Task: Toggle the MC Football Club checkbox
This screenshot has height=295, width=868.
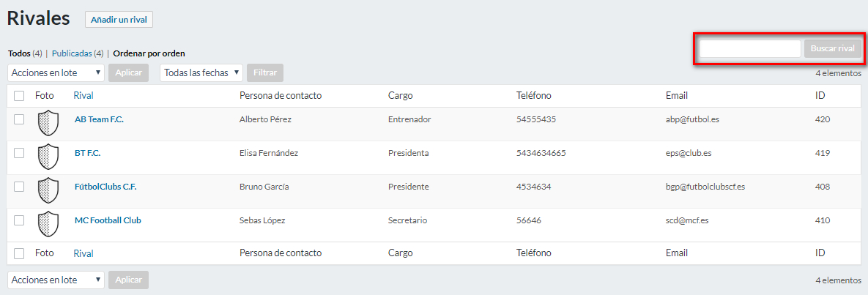Action: [x=19, y=220]
